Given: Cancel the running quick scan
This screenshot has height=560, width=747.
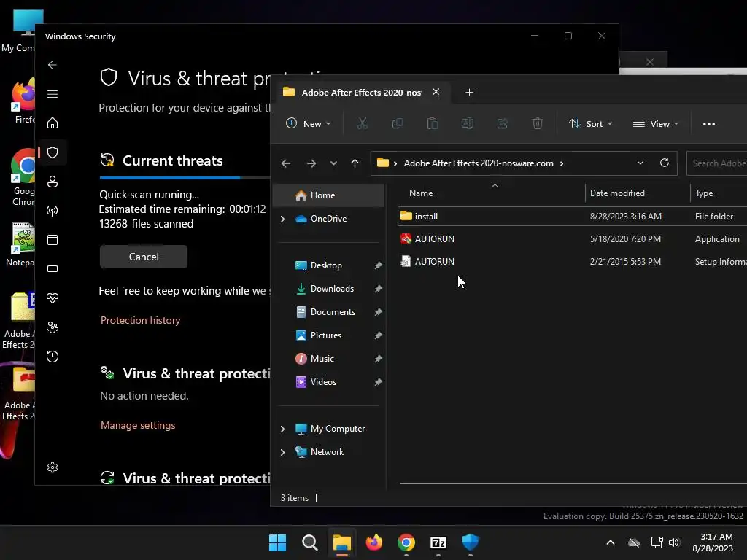Looking at the screenshot, I should 144,257.
